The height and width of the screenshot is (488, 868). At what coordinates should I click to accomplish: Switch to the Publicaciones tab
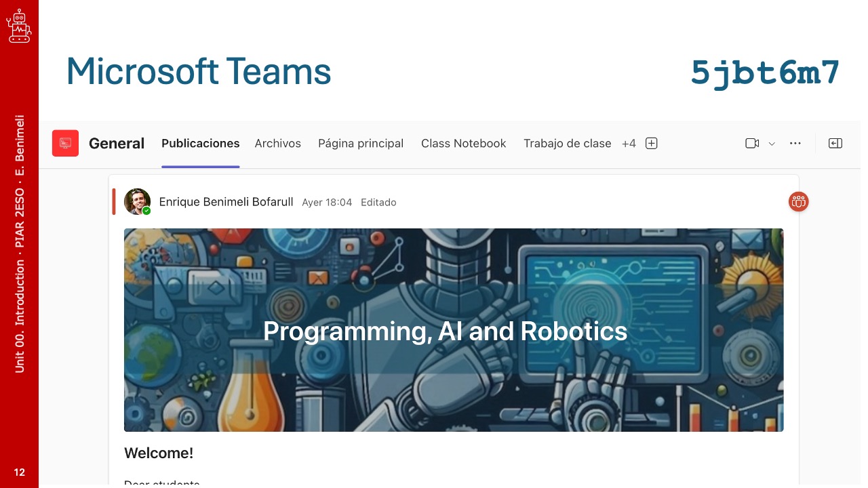click(x=200, y=143)
